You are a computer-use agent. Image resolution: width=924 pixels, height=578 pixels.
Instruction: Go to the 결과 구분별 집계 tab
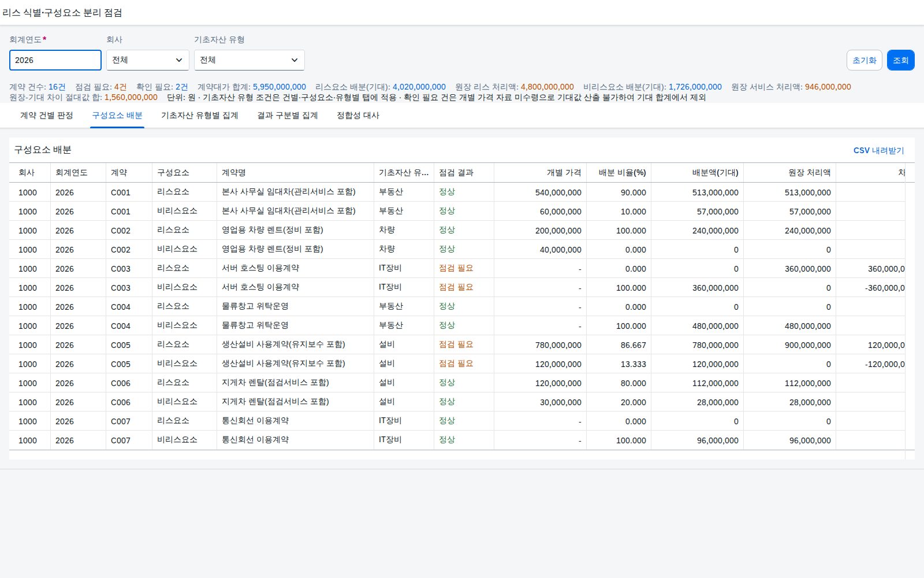pos(288,115)
